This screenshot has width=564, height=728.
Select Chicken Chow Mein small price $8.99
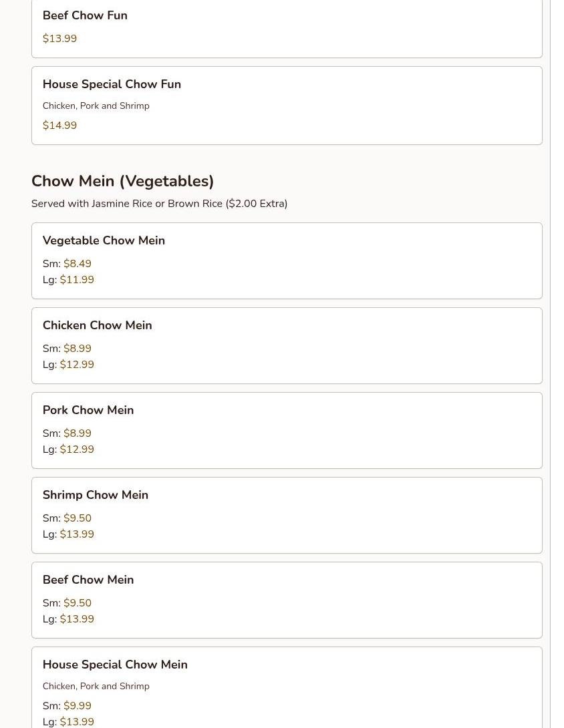[77, 349]
